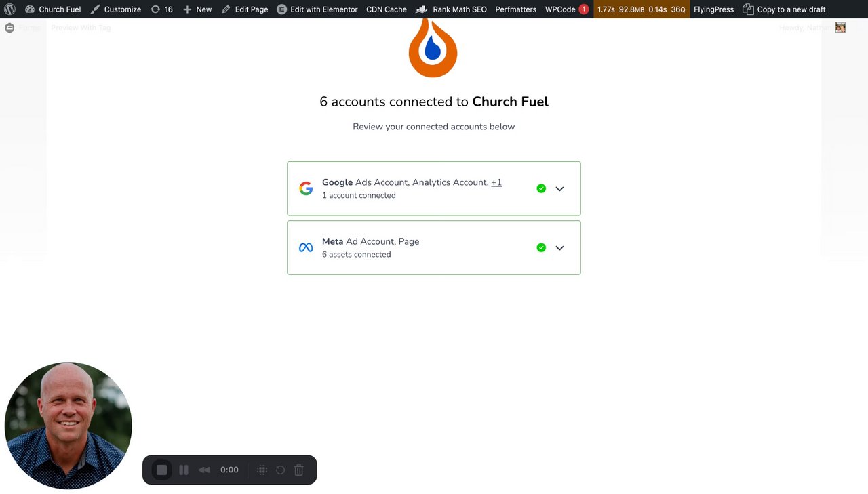The width and height of the screenshot is (868, 494).
Task: Click the dotted grid icon in recorder bar
Action: click(262, 470)
